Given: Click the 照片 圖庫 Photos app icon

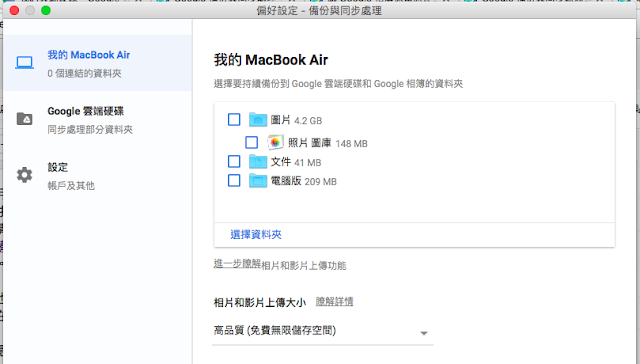Looking at the screenshot, I should [275, 142].
